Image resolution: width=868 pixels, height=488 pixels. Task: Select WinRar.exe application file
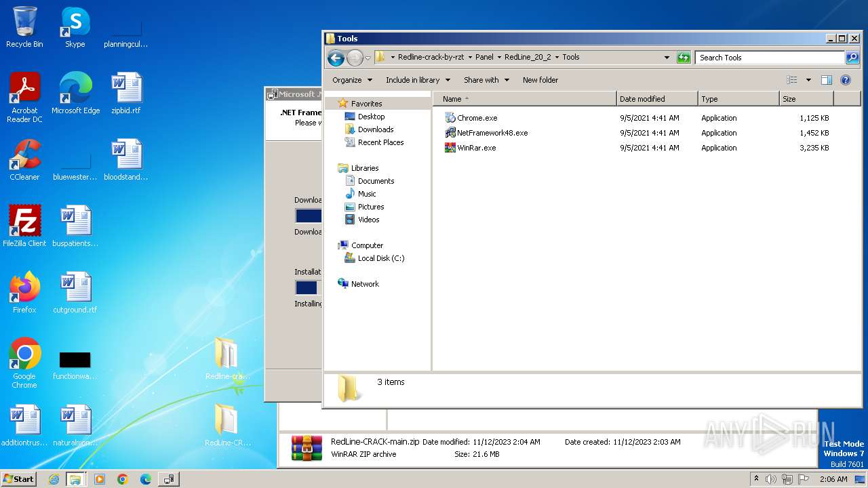click(470, 148)
